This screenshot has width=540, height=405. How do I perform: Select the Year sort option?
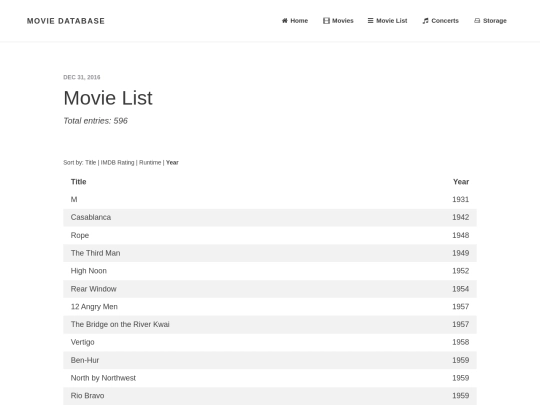172,163
